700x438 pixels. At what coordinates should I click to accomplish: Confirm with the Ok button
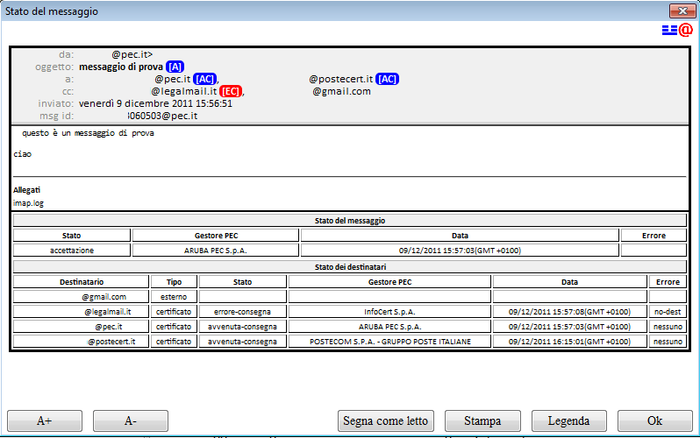[655, 421]
